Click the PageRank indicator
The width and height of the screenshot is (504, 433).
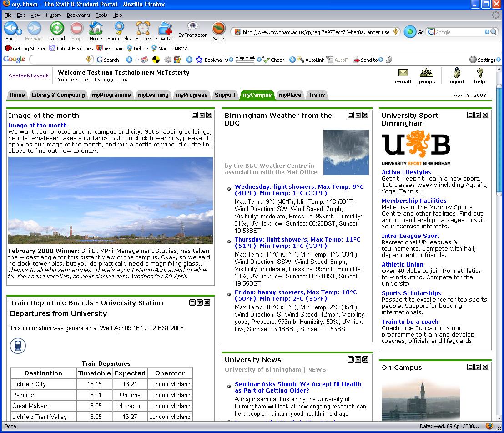245,59
